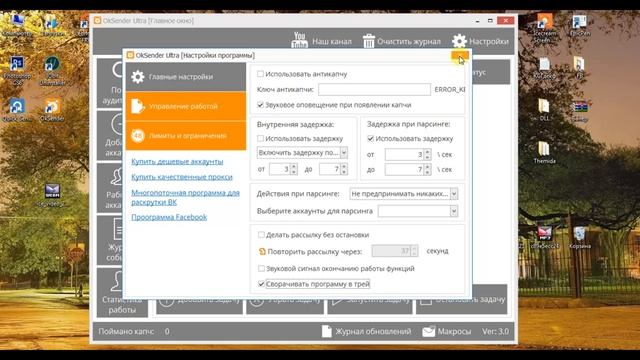Select the Your Uninstaller desktop shortcut

[x=52, y=71]
